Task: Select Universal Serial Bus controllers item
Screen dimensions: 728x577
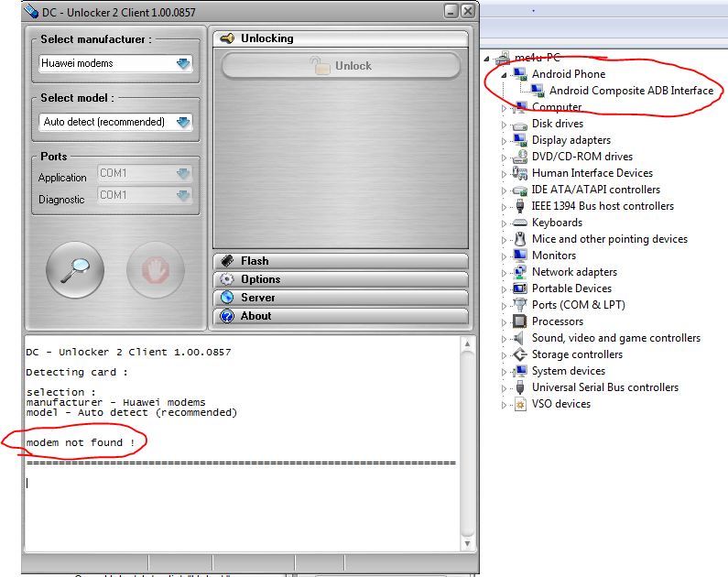Action: (605, 387)
